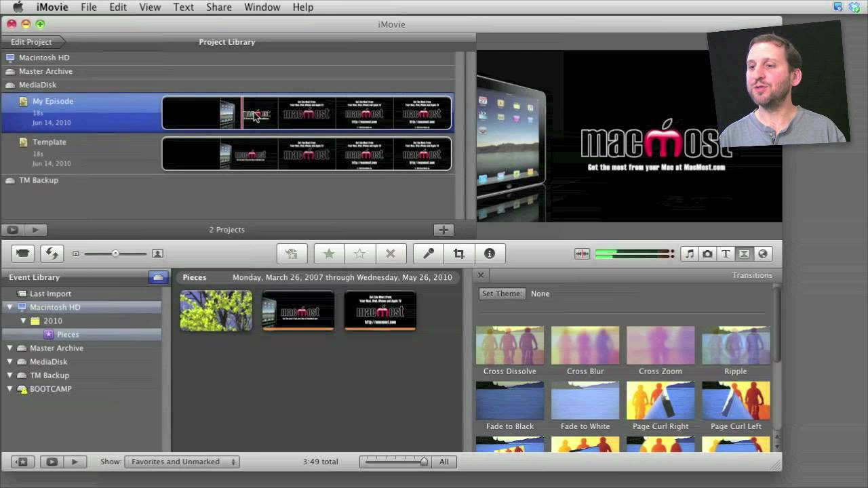Open the Show Favorites and Unmarked dropdown
This screenshot has width=868, height=488.
[182, 462]
